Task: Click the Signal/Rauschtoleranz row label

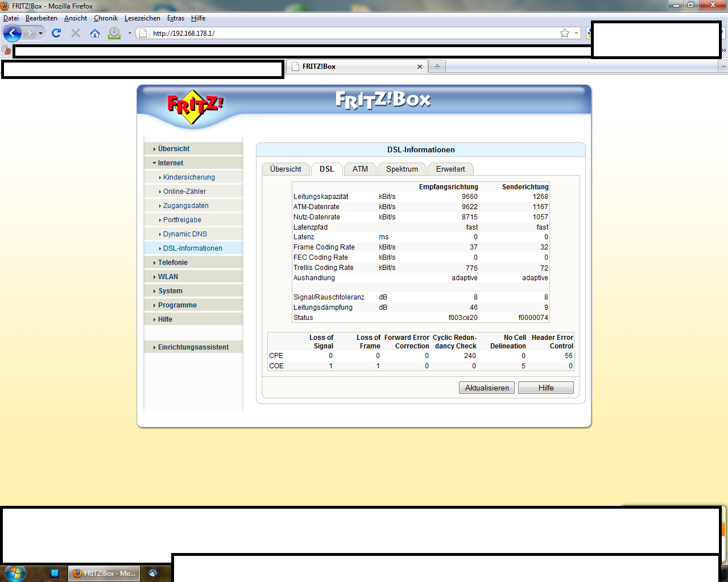Action: [329, 297]
